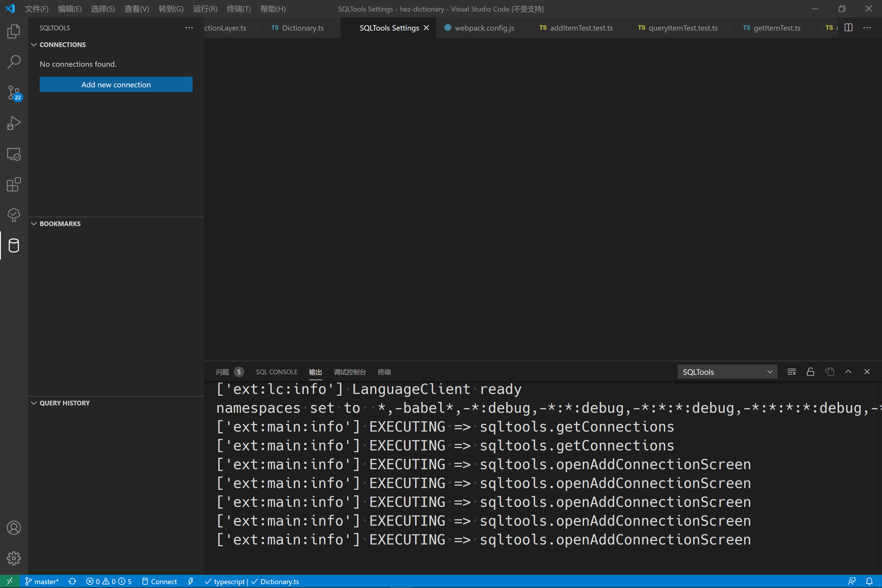This screenshot has height=588, width=882.
Task: Clear the output panel
Action: coord(792,372)
